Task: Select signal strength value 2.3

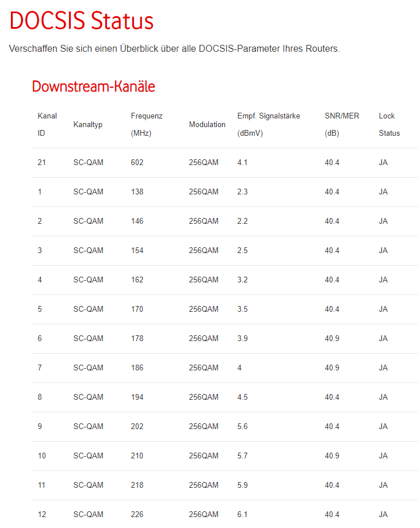Action: point(242,192)
